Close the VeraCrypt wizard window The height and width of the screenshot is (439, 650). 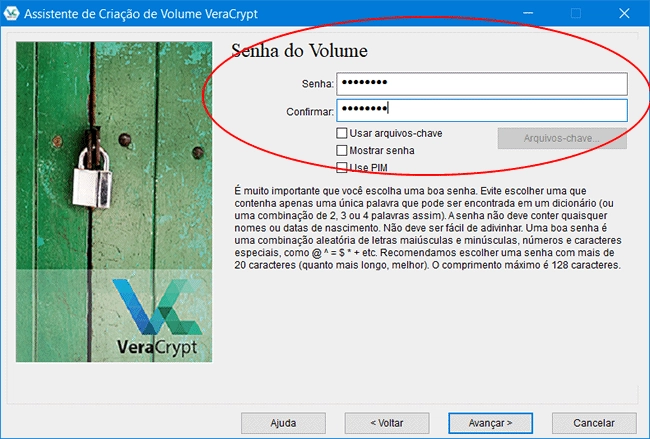[x=624, y=13]
